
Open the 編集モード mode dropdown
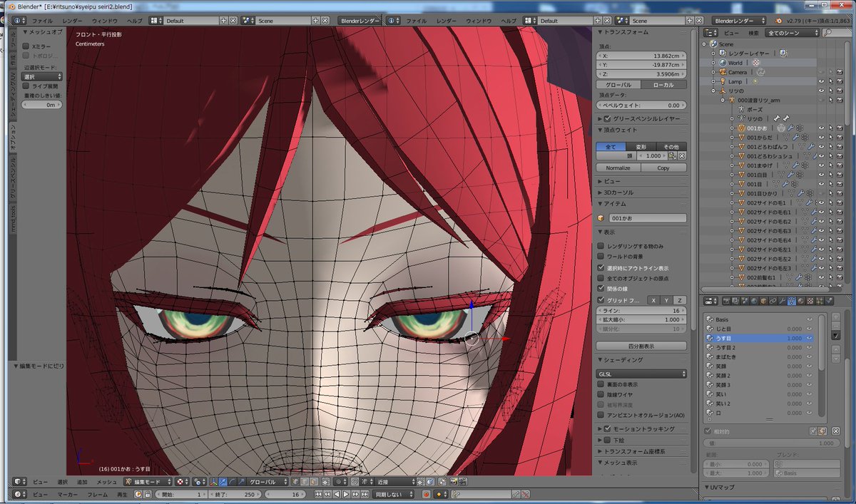[148, 481]
